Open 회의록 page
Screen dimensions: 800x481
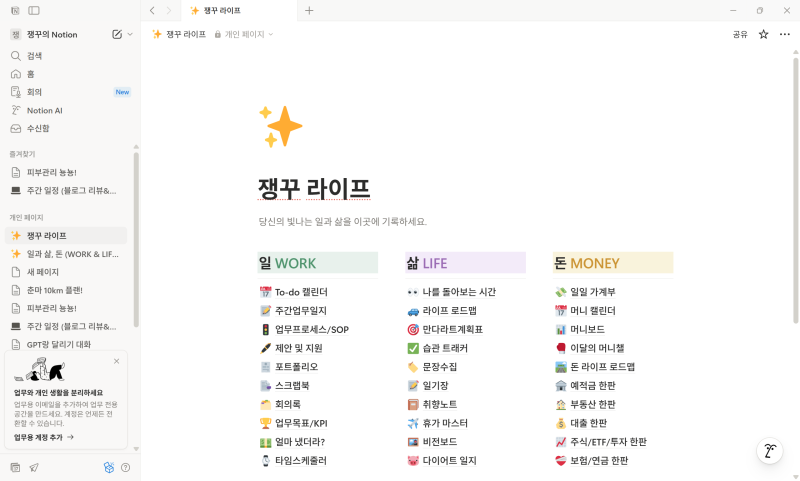tap(281, 404)
